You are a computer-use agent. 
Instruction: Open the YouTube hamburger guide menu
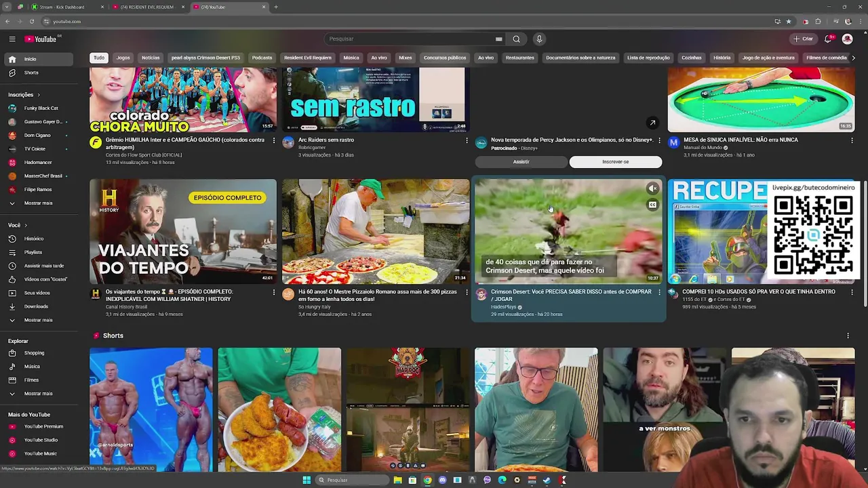click(12, 39)
